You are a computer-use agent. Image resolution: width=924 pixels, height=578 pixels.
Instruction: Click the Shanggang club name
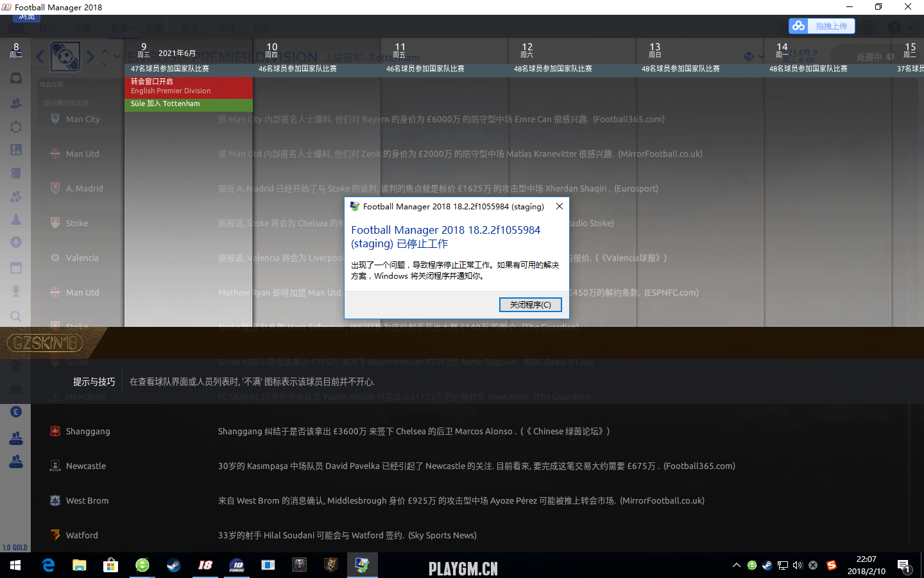[88, 431]
